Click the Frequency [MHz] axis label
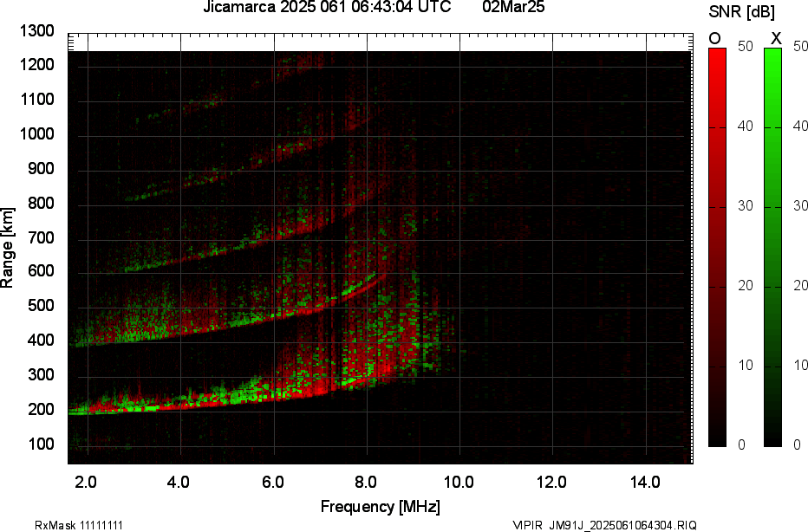Screen dimensions: 808x532 tap(381, 507)
